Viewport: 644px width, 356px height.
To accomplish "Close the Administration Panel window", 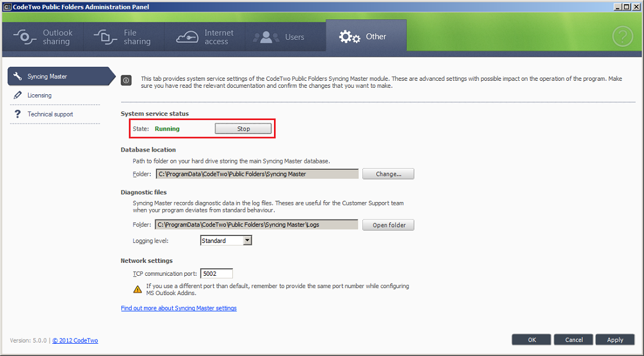I will [636, 6].
